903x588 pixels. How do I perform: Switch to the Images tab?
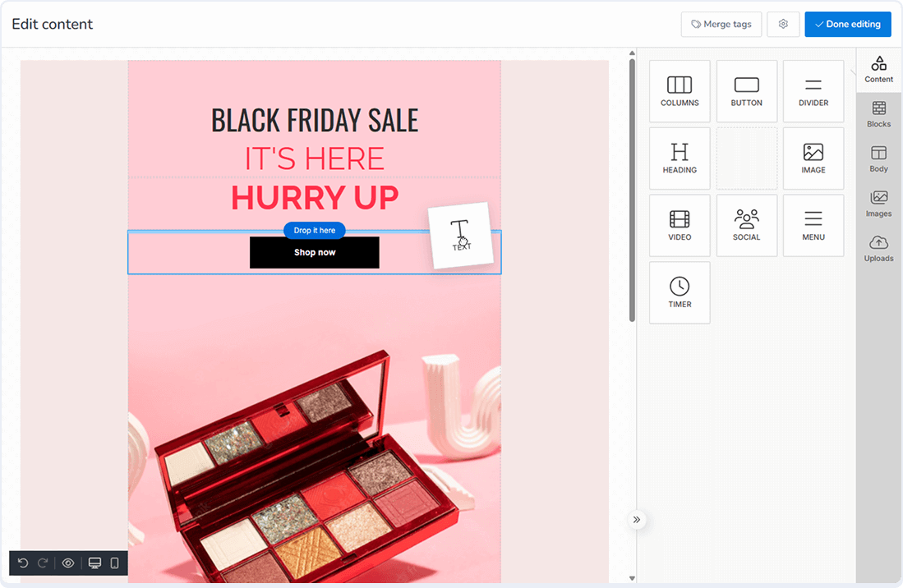(878, 204)
